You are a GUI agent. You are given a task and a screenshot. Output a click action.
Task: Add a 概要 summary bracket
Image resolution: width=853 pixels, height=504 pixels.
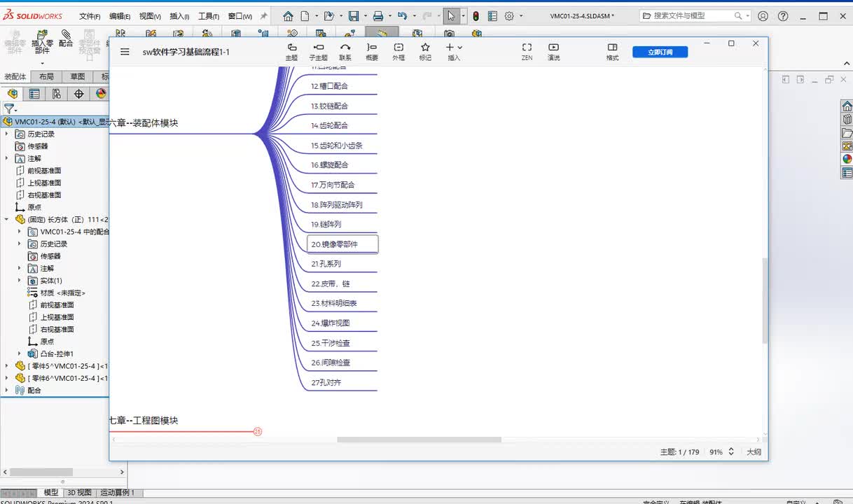372,52
